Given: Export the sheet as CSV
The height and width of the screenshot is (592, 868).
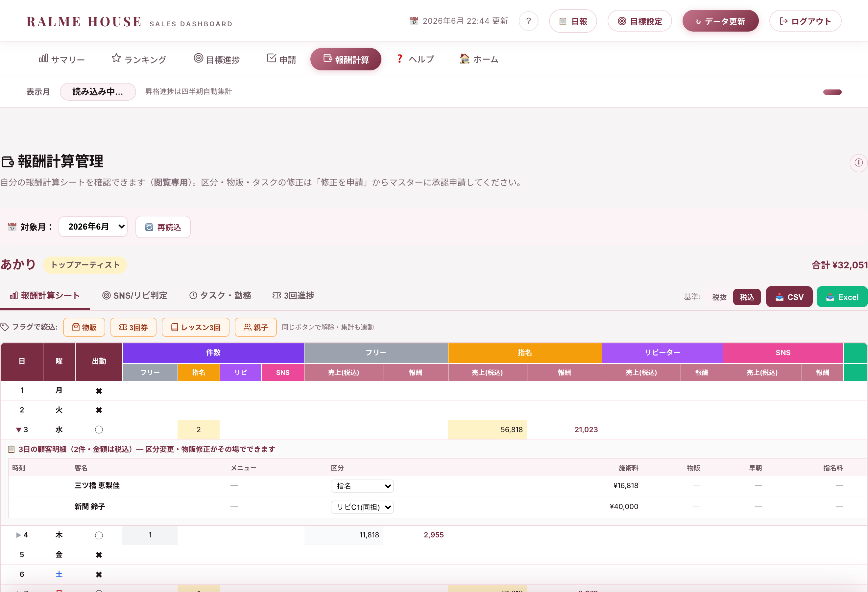Looking at the screenshot, I should (x=789, y=297).
